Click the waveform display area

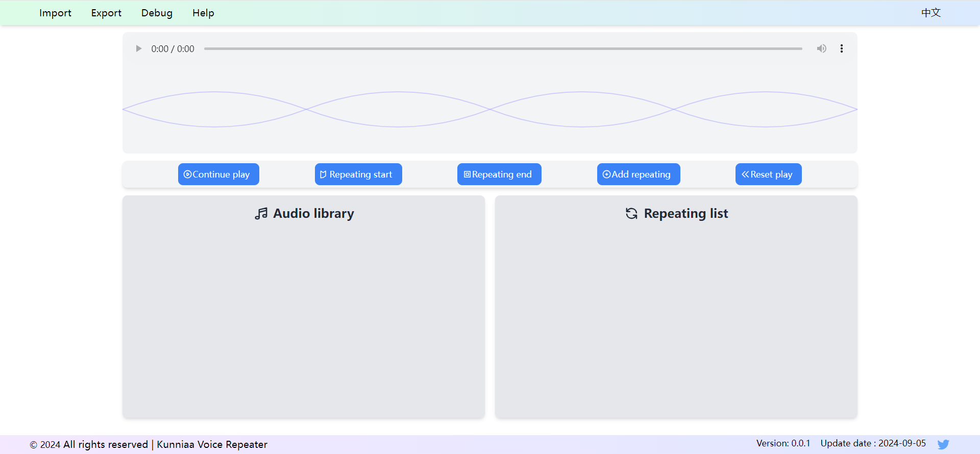(x=490, y=109)
